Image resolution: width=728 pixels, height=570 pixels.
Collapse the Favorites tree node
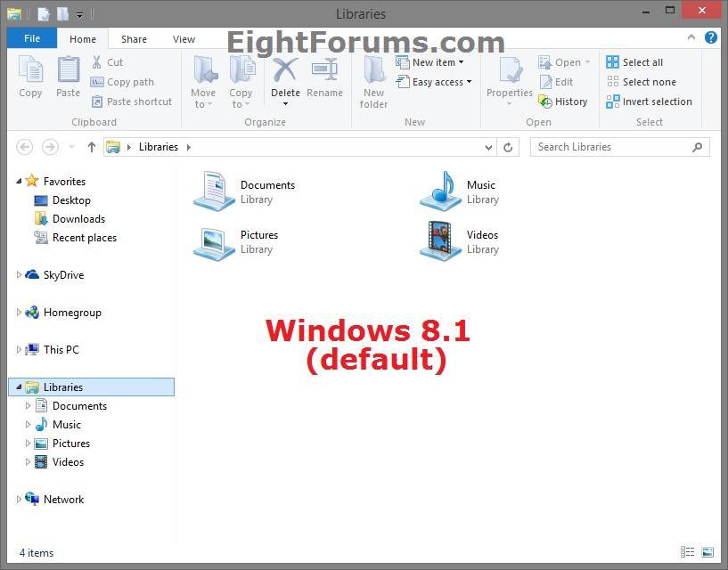click(19, 181)
